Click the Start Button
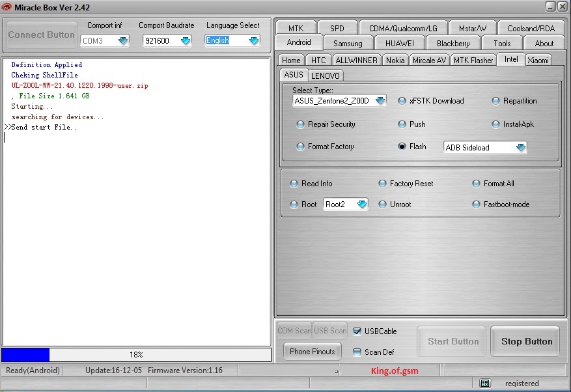The width and height of the screenshot is (571, 392). pos(453,341)
